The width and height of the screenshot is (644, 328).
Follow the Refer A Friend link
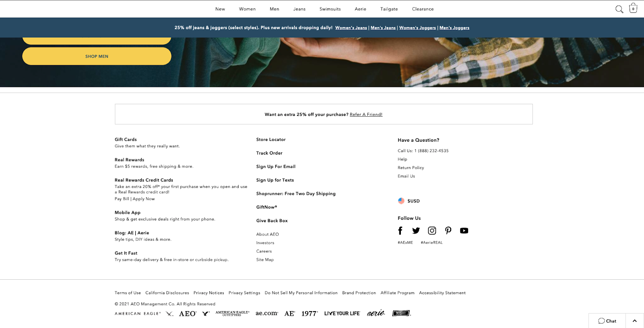366,115
